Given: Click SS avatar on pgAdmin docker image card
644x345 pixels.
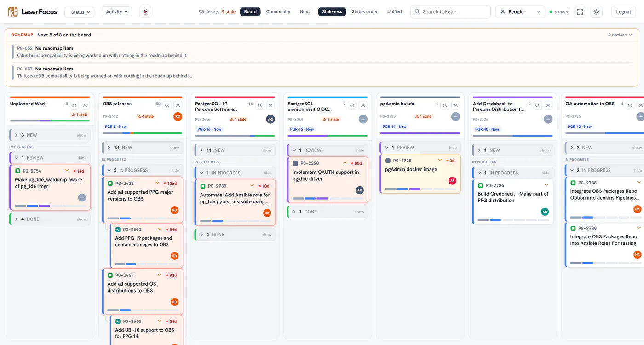Looking at the screenshot, I should click(x=452, y=181).
